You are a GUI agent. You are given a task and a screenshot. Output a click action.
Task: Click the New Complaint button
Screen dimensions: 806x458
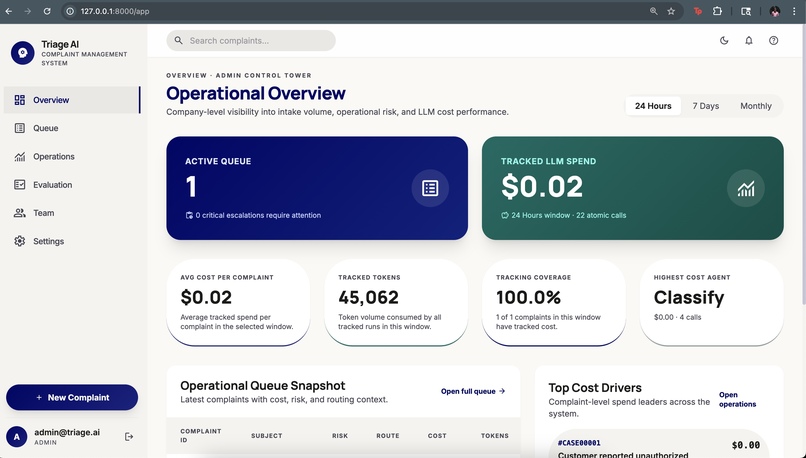click(72, 397)
